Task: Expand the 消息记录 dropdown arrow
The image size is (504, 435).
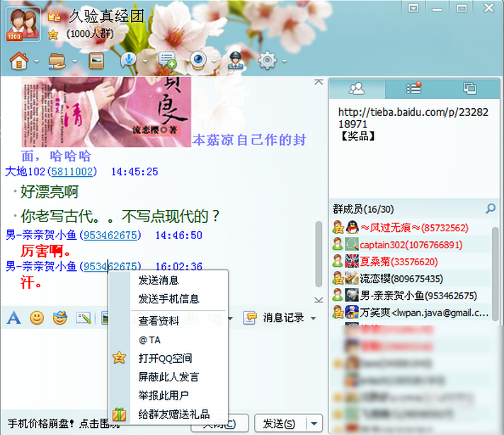Action: [314, 318]
